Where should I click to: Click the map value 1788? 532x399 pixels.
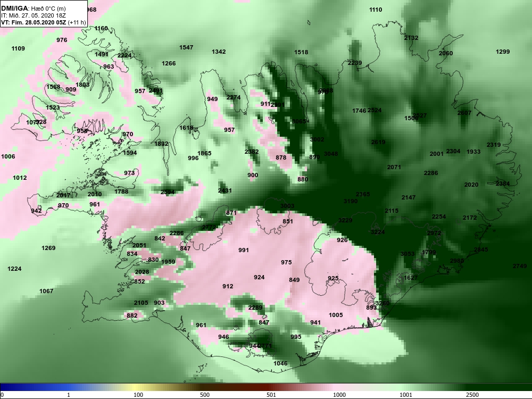click(121, 192)
